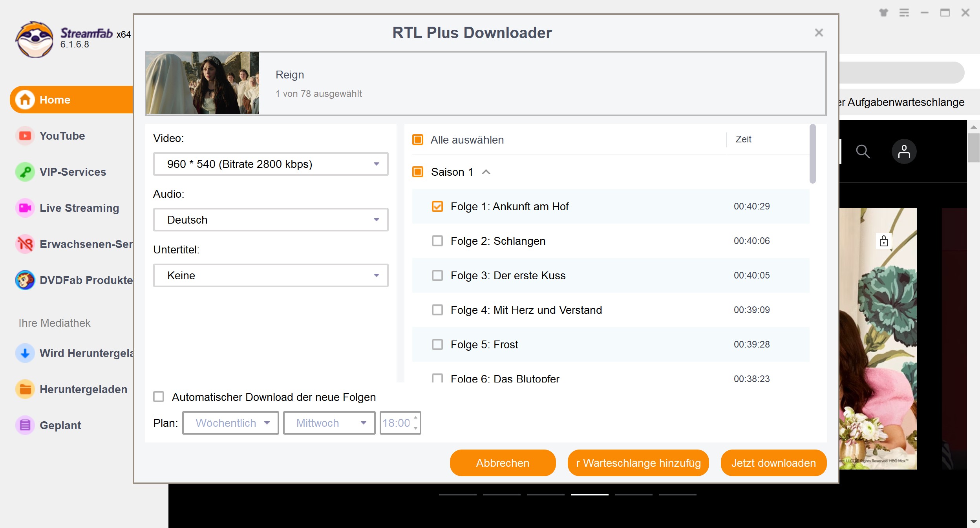The height and width of the screenshot is (528, 980).
Task: Check Folge 2: Schlangen
Action: pyautogui.click(x=437, y=241)
